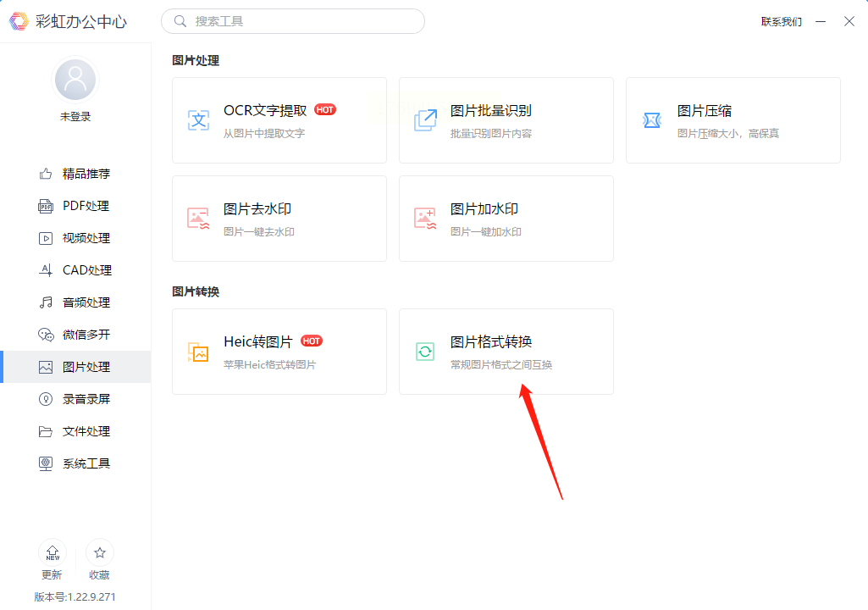
Task: Click the music note icon beside 音频处理
Action: click(x=46, y=302)
